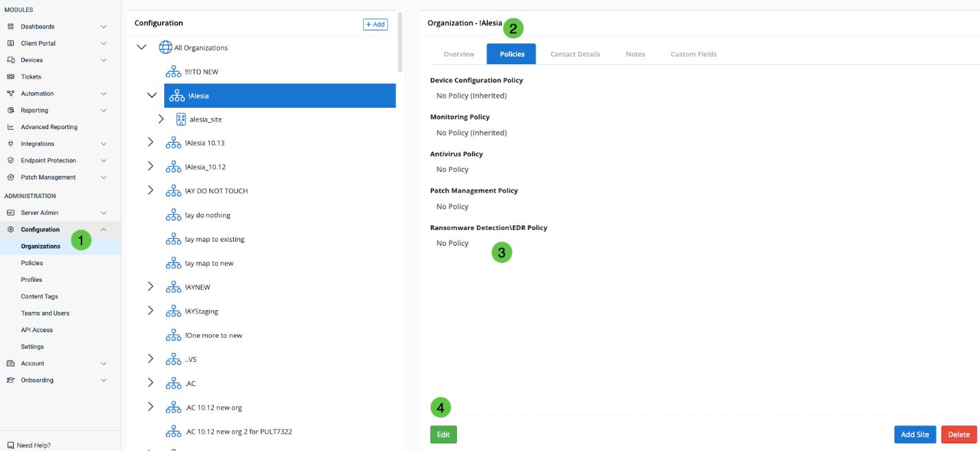The image size is (980, 451).
Task: Switch to the Contact Details tab
Action: [x=575, y=54]
